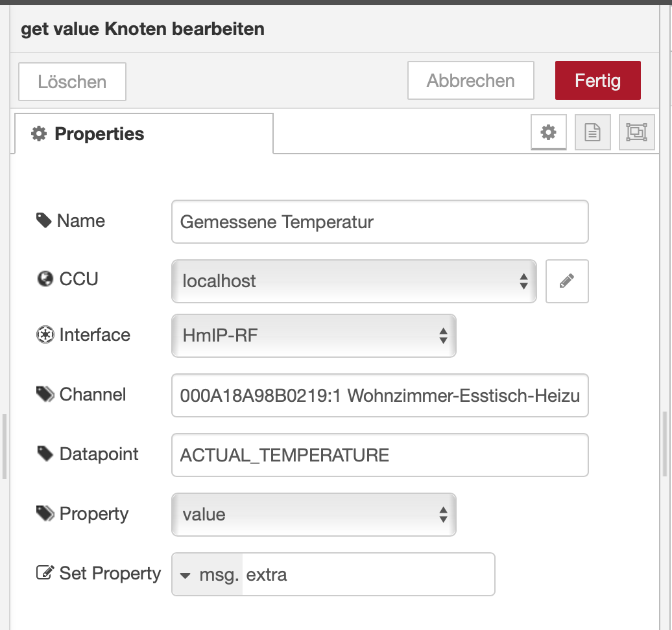Open the node description editor icon
This screenshot has width=672, height=630.
tap(592, 132)
